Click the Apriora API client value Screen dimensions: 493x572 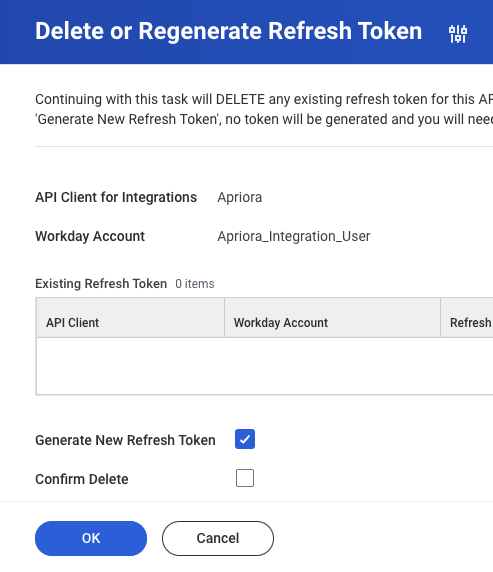point(239,197)
